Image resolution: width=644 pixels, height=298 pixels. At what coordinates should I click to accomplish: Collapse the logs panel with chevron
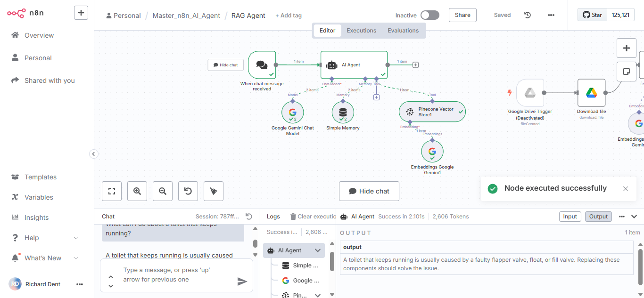[x=634, y=217]
